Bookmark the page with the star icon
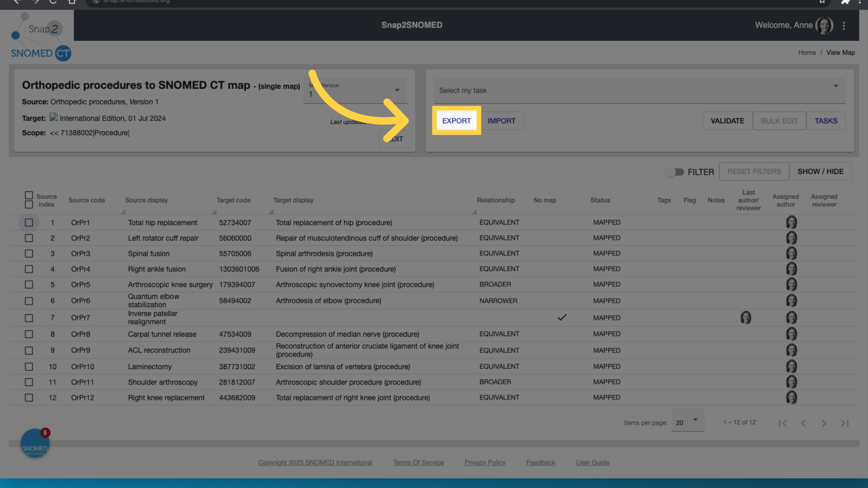Viewport: 868px width, 488px height. 822,1
